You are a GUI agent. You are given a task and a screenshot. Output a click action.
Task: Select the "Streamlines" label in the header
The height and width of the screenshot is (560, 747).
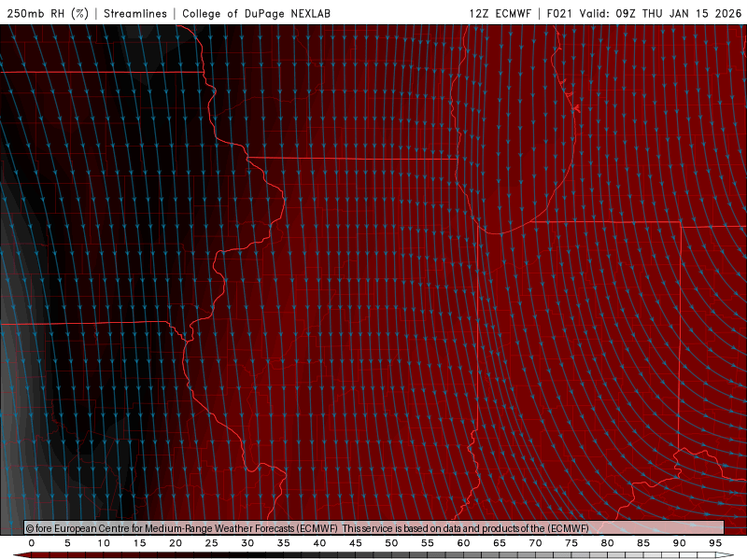(x=135, y=13)
